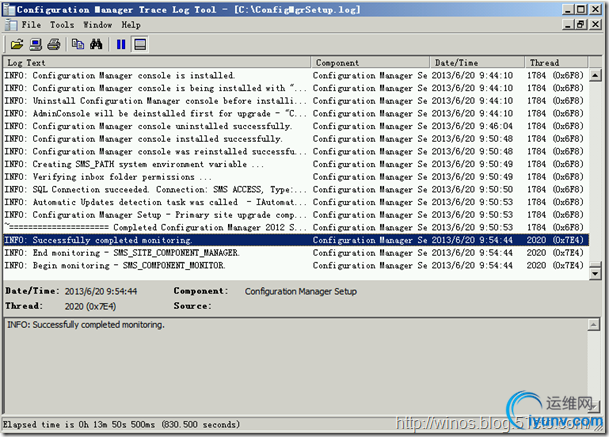The image size is (609, 437).
Task: Toggle the info pane view icon
Action: (140, 44)
